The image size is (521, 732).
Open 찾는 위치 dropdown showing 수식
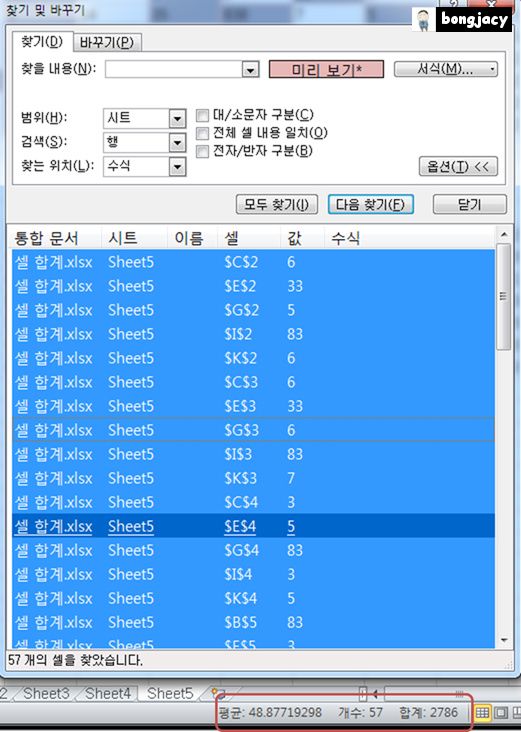[x=177, y=167]
